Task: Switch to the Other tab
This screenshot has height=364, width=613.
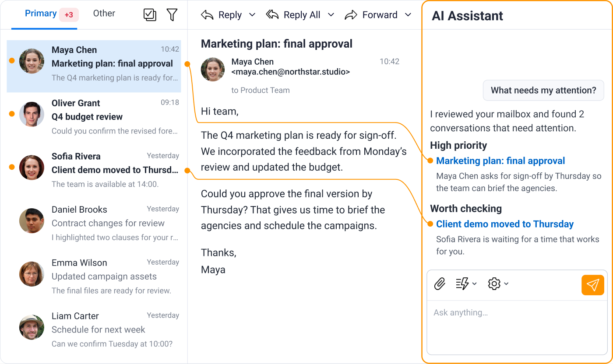Action: (x=104, y=14)
